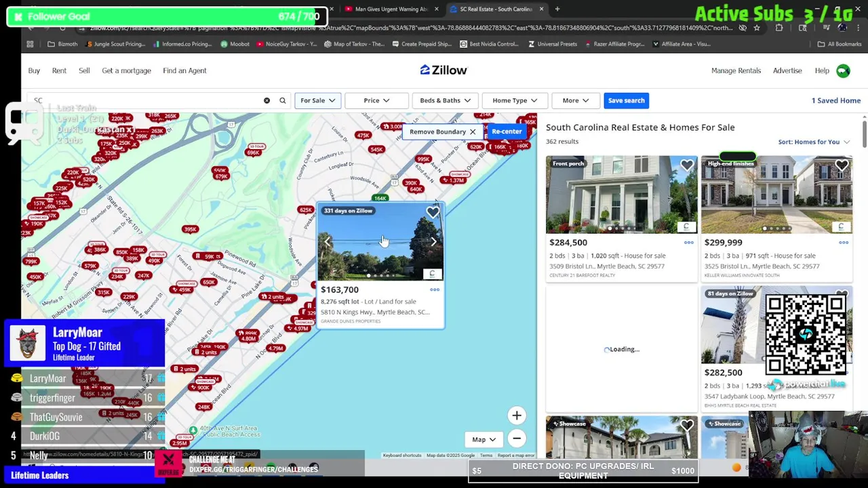Expand the More filters dropdown

point(575,100)
